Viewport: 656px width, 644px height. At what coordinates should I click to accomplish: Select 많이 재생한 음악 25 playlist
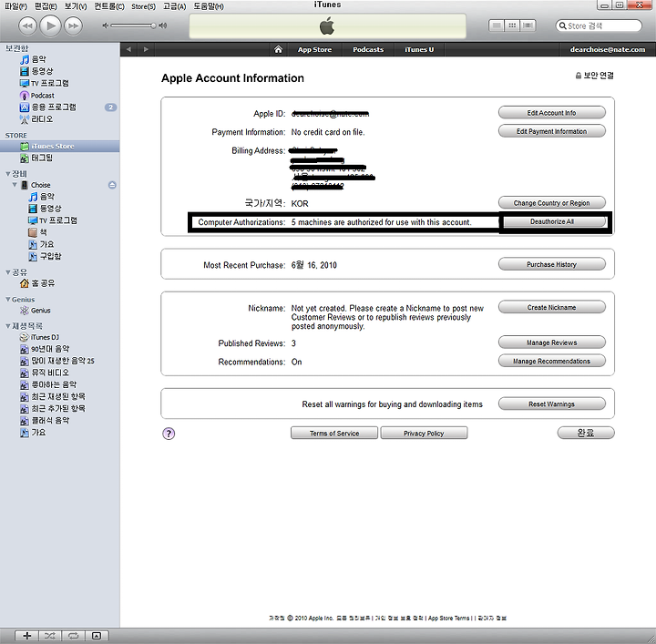57,361
